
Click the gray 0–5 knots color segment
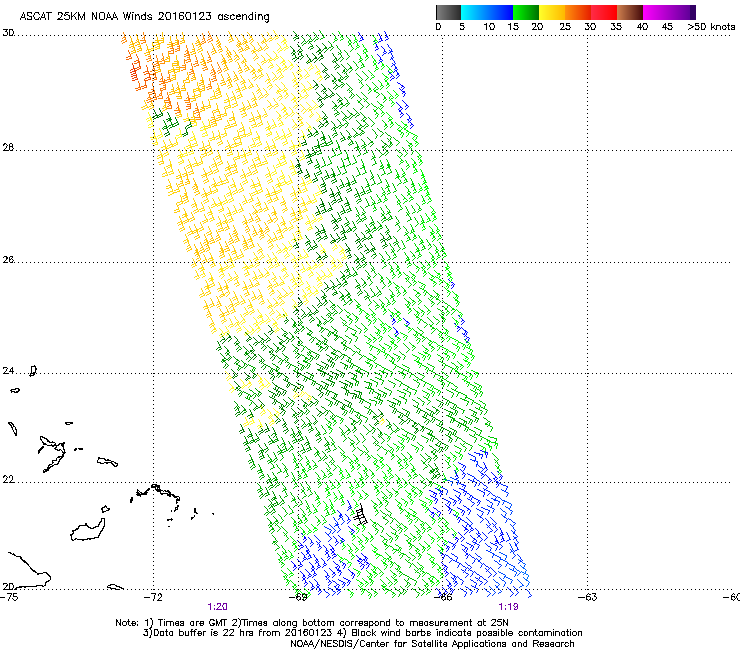[448, 12]
